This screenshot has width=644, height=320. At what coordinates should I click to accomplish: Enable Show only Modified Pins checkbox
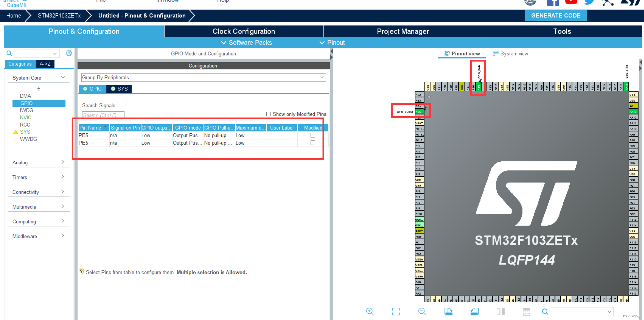tap(269, 114)
